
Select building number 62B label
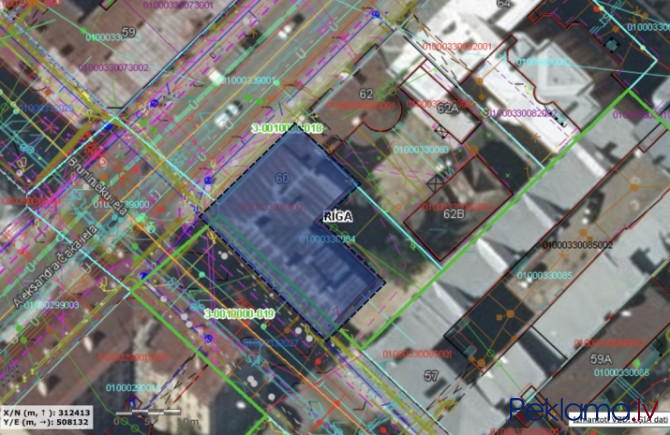[x=455, y=212]
